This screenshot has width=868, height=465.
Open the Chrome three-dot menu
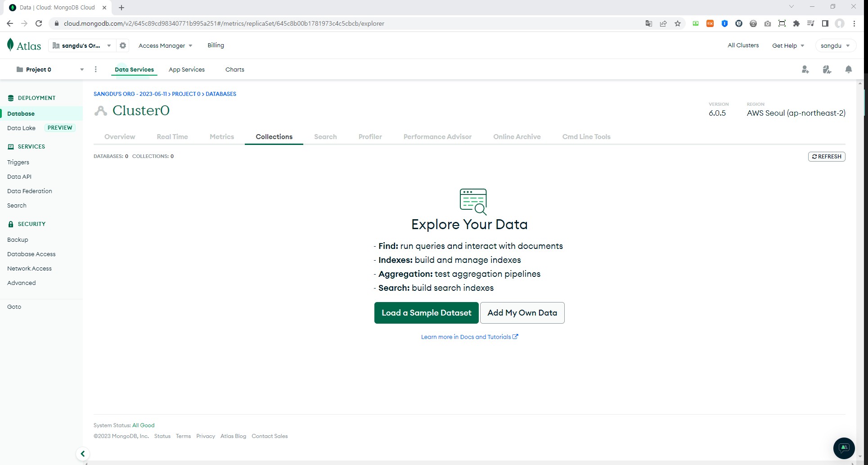tap(854, 23)
